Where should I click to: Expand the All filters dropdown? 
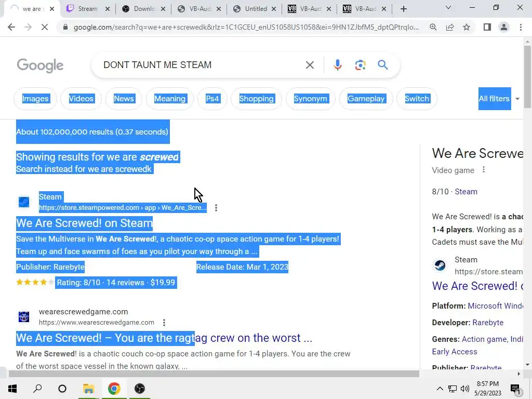pos(499,99)
